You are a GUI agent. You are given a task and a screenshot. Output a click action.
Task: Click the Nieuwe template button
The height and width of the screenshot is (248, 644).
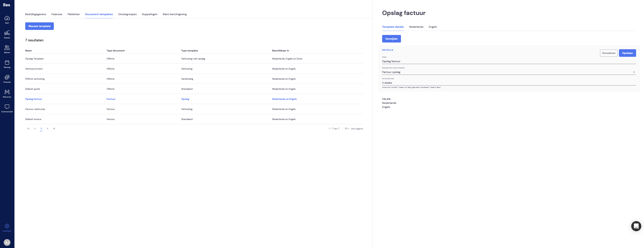[40, 26]
